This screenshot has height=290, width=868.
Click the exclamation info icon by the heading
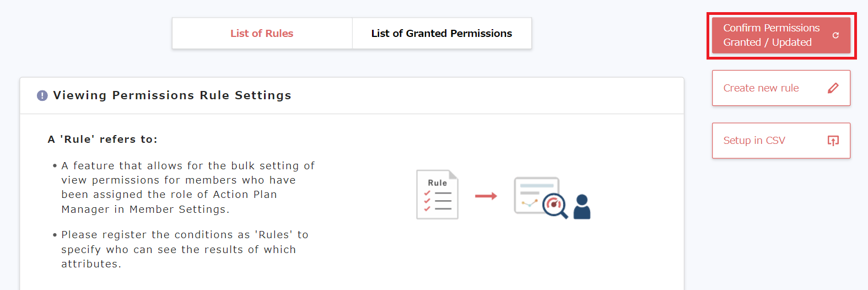point(42,95)
